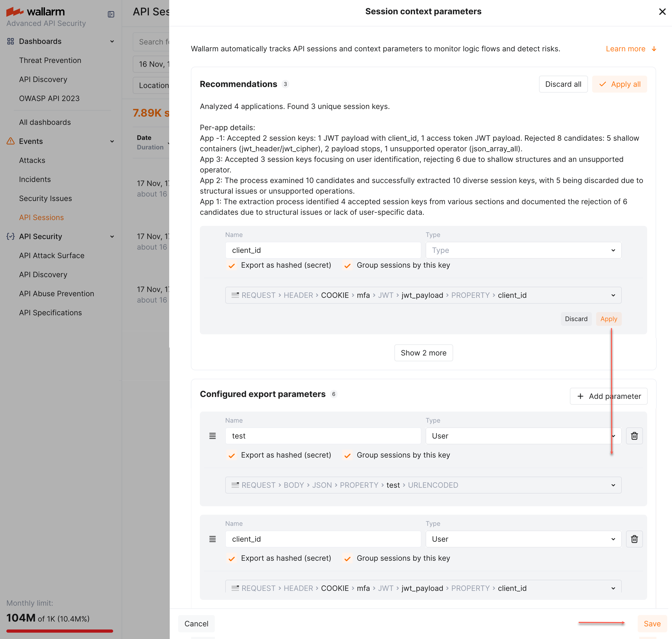Grab the drag handle beside test parameter
The height and width of the screenshot is (639, 672).
click(x=213, y=436)
